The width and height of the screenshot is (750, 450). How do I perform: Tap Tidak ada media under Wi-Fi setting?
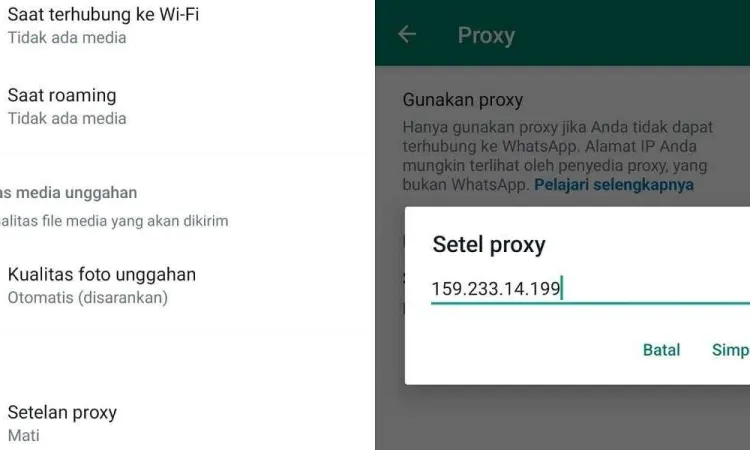67,37
